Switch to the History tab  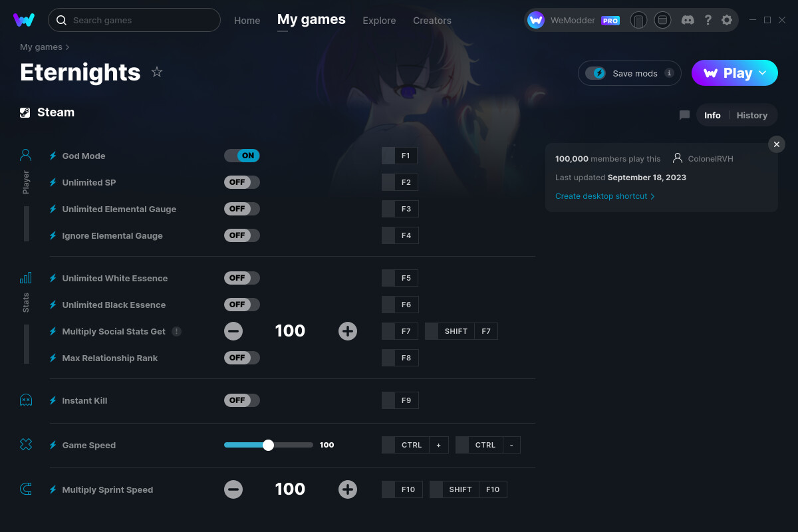tap(752, 115)
